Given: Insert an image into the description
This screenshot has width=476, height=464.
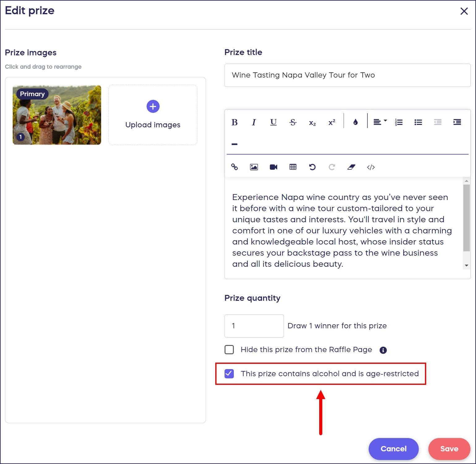Looking at the screenshot, I should click(x=254, y=167).
